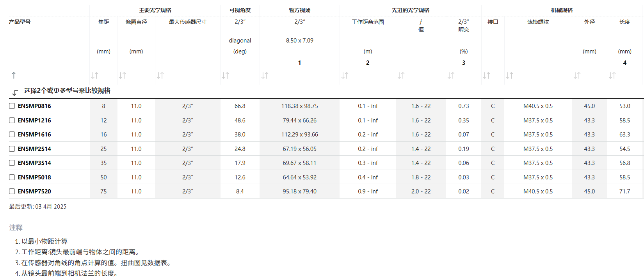
Task: Open the EN5MP1216 product link
Action: [34, 121]
